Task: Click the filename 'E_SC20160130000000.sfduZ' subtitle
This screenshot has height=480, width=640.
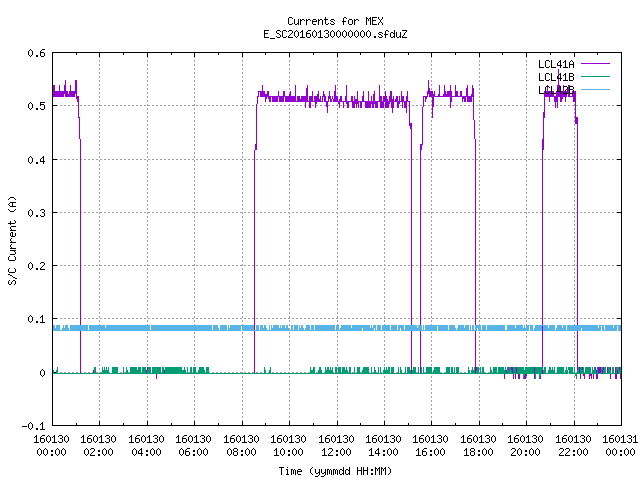Action: tap(335, 34)
